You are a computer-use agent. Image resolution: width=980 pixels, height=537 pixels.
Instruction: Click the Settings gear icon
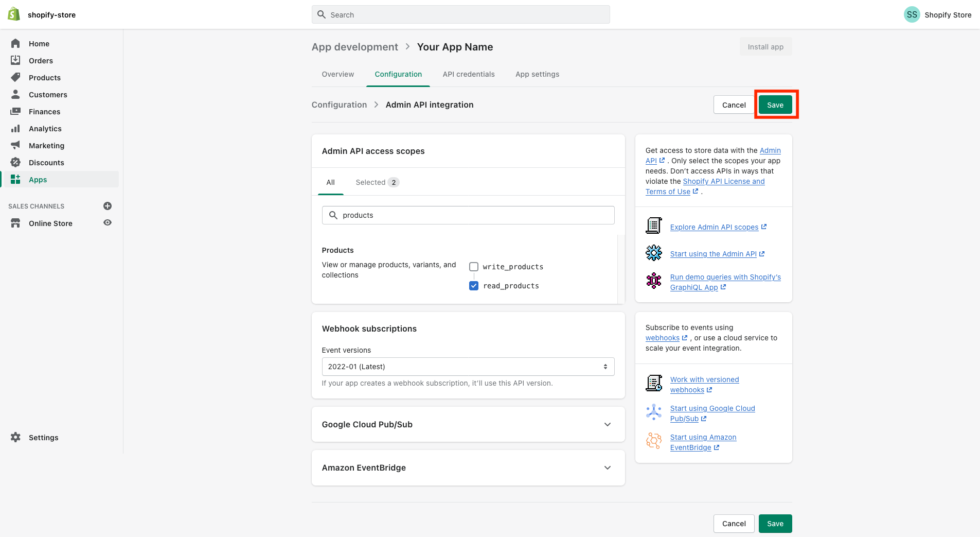click(15, 438)
